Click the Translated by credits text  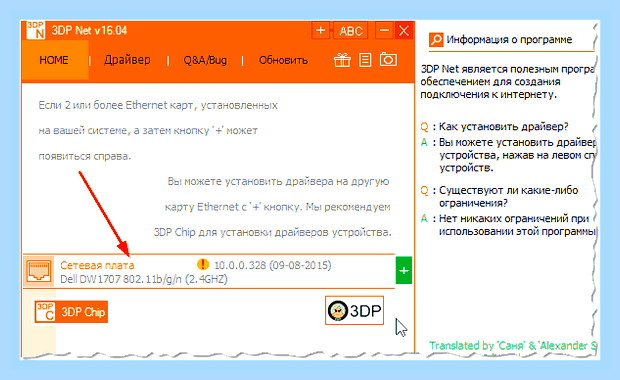click(x=512, y=346)
